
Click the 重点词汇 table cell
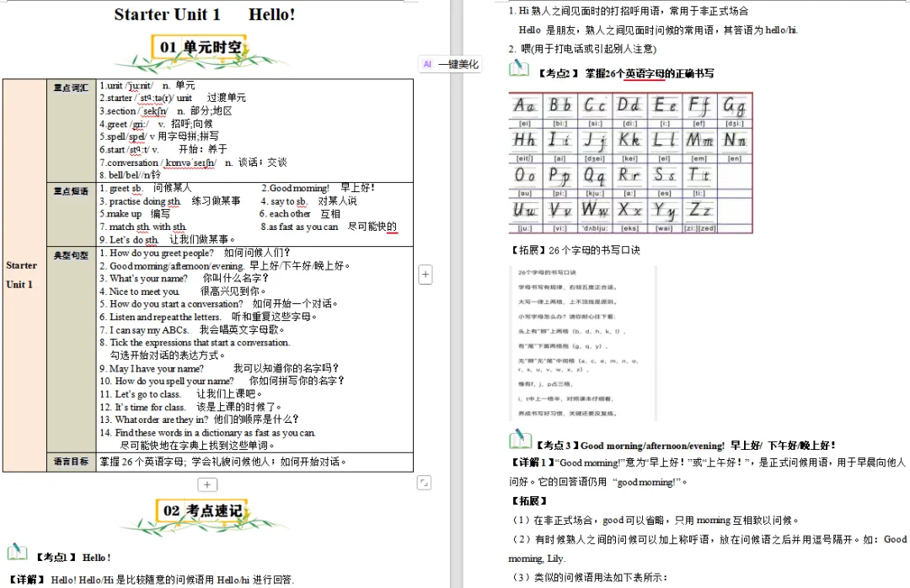pyautogui.click(x=72, y=131)
